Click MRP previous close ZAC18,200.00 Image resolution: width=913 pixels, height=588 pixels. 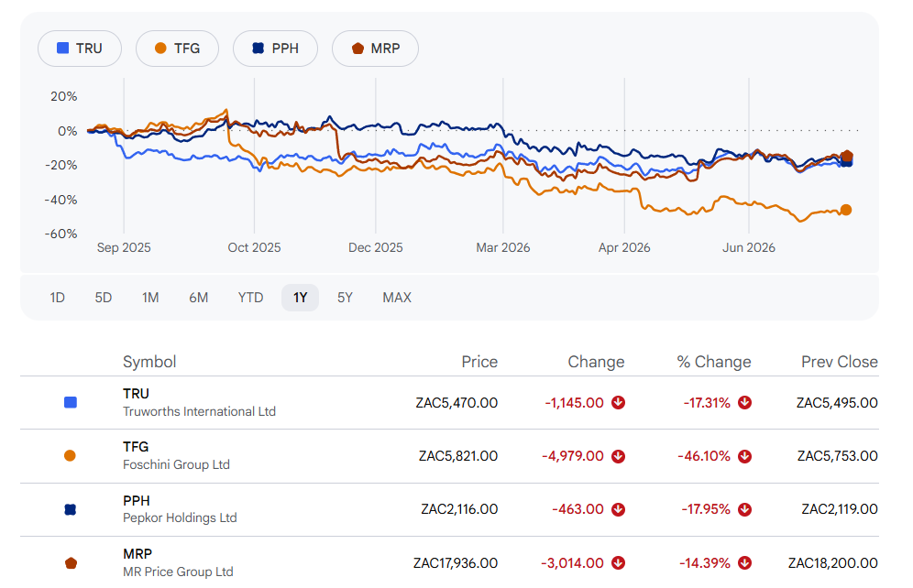(832, 563)
